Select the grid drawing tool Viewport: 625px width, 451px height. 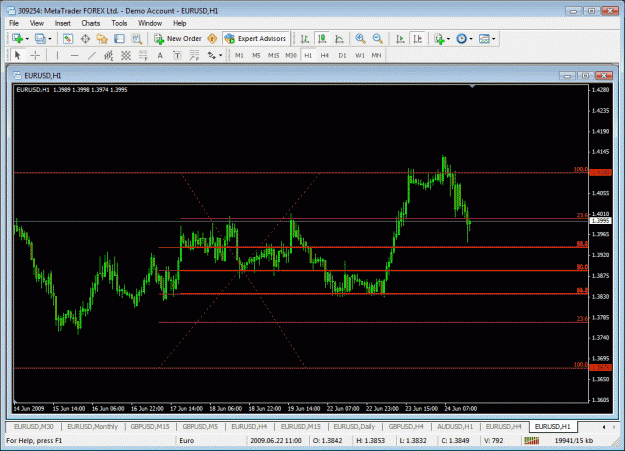[126, 55]
